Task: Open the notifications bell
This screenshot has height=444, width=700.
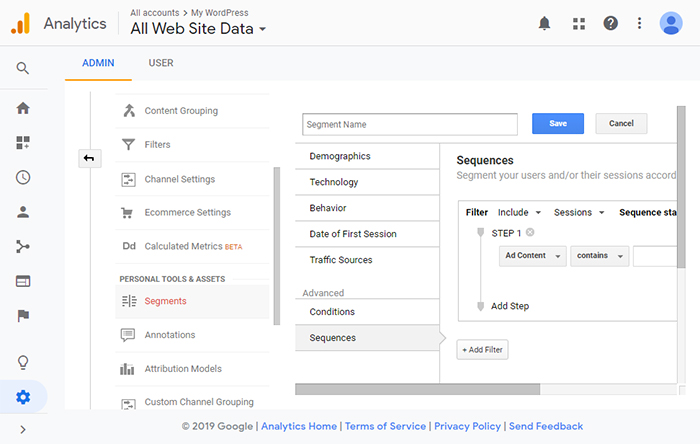Action: click(x=544, y=23)
